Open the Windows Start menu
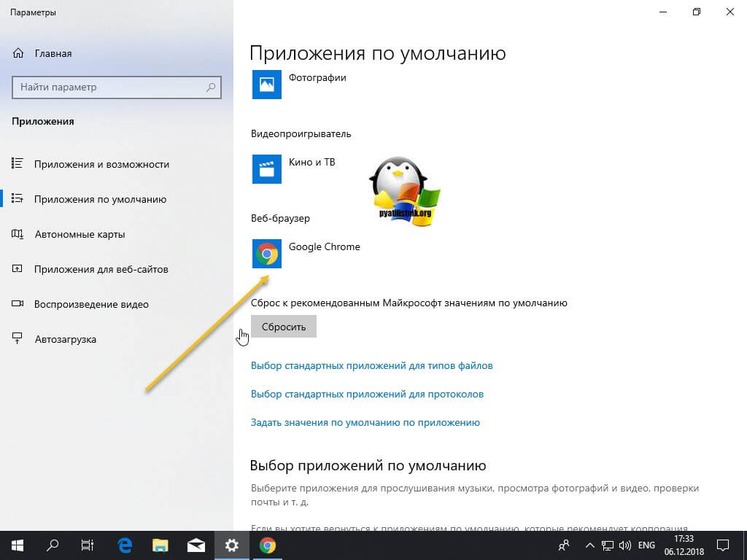Viewport: 747px width, 560px height. tap(18, 545)
